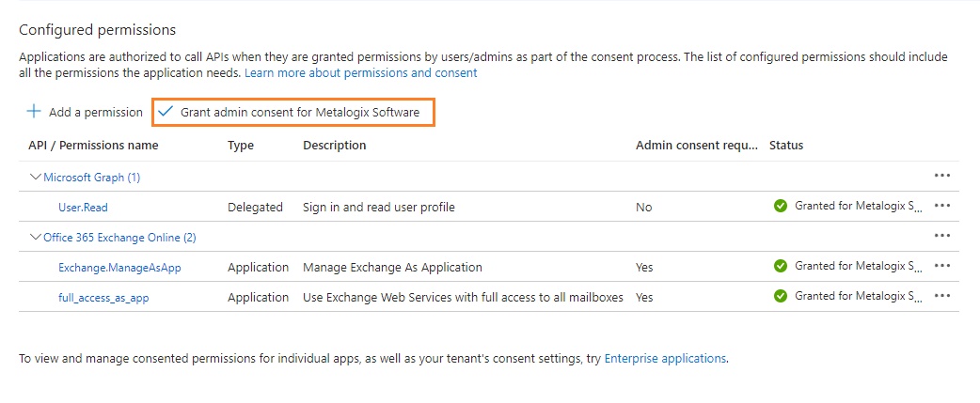The width and height of the screenshot is (980, 403).
Task: Open the ellipsis menu for full_access_as_app row
Action: tap(942, 296)
